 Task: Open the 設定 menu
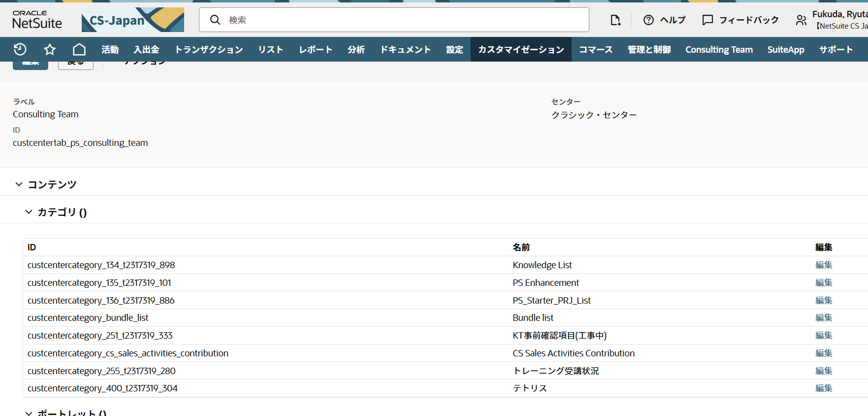455,49
